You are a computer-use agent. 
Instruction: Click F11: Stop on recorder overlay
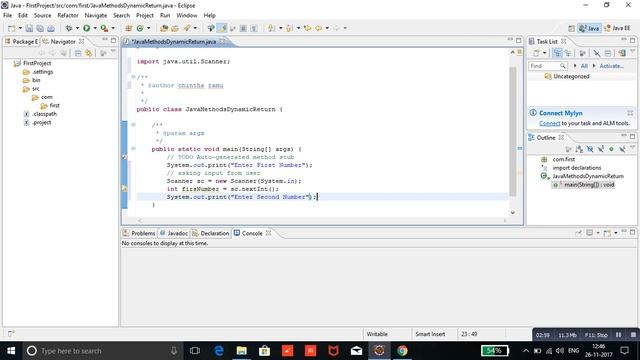596,335
